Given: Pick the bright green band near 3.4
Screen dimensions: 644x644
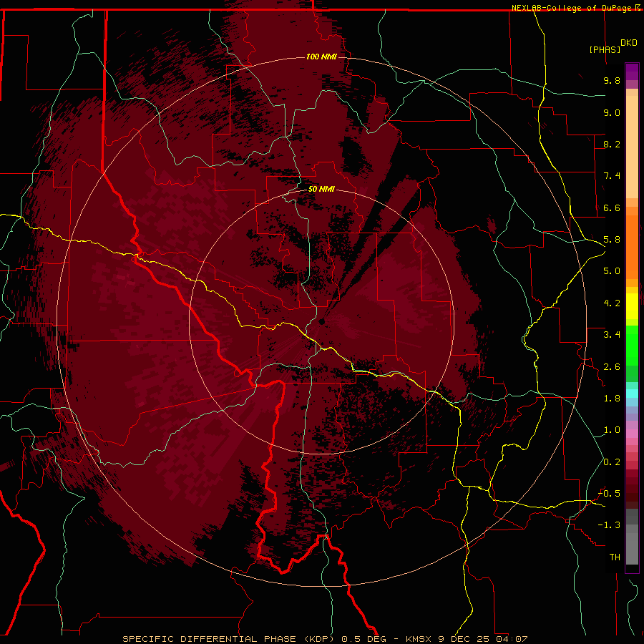Looking at the screenshot, I should pyautogui.click(x=632, y=345).
